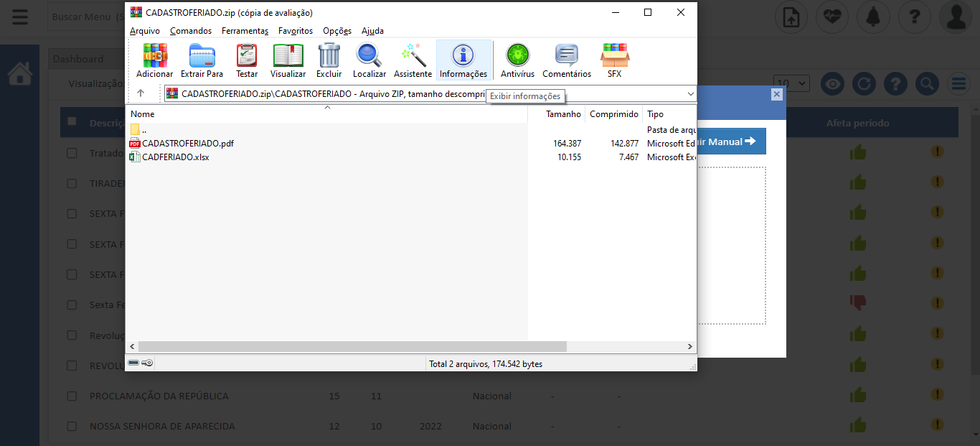Viewport: 980px width, 446px height.
Task: Toggle the select-all checkbox in table header
Action: click(x=72, y=121)
